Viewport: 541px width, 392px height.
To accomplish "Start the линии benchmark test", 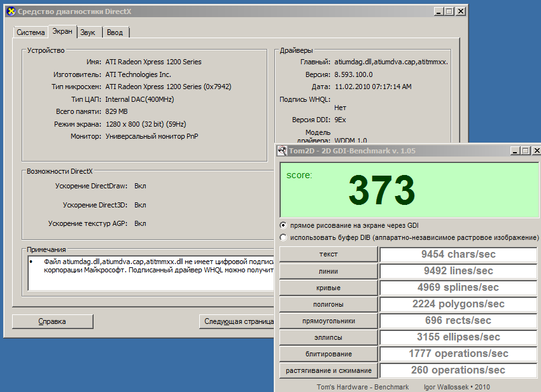I will coord(328,271).
